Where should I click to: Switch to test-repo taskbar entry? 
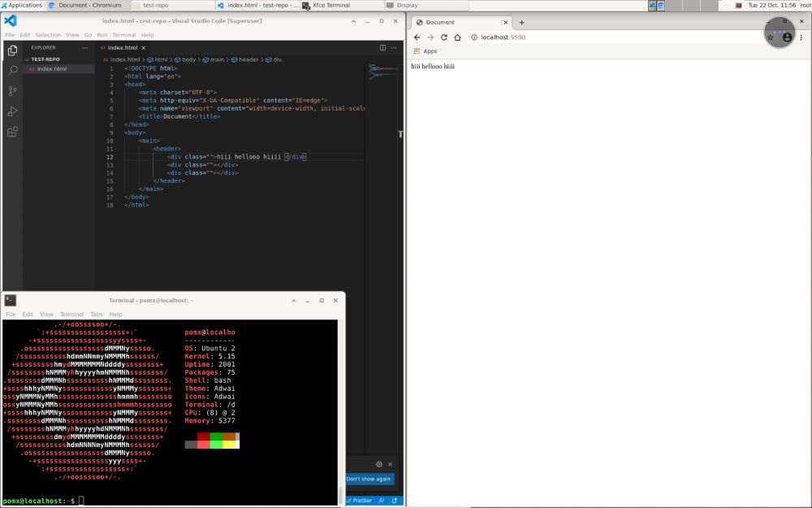(173, 5)
